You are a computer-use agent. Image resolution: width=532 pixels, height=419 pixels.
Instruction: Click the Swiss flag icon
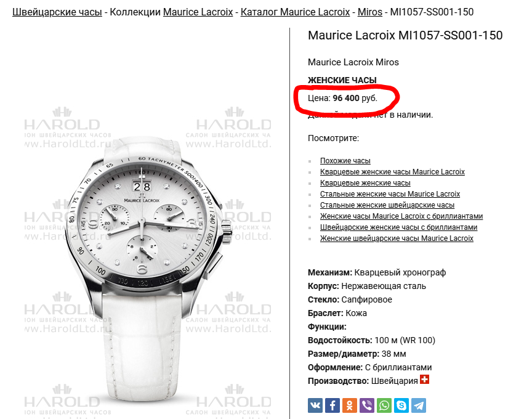click(x=424, y=380)
